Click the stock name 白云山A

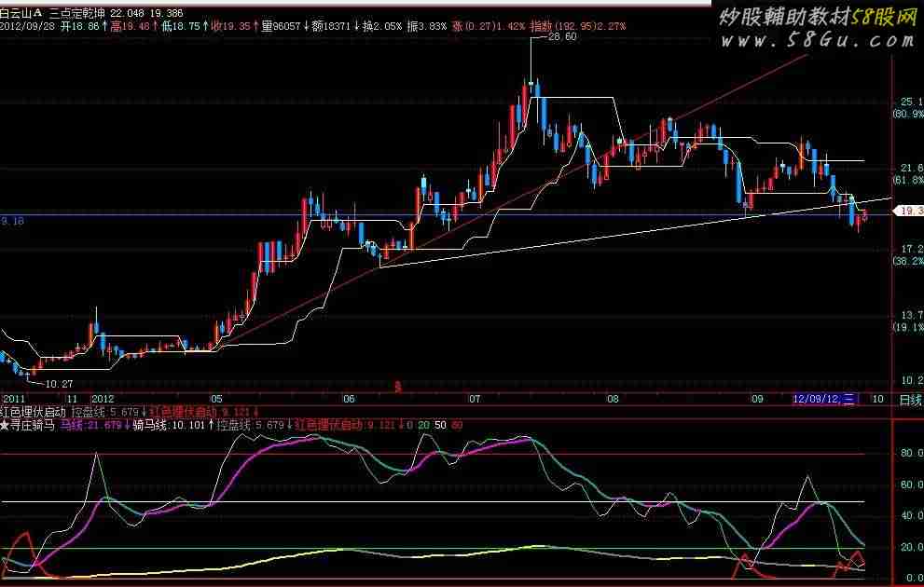click(21, 13)
